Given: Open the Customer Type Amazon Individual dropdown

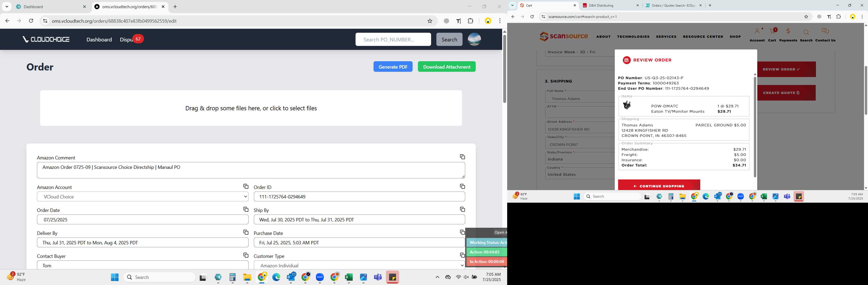Looking at the screenshot, I should 359,265.
